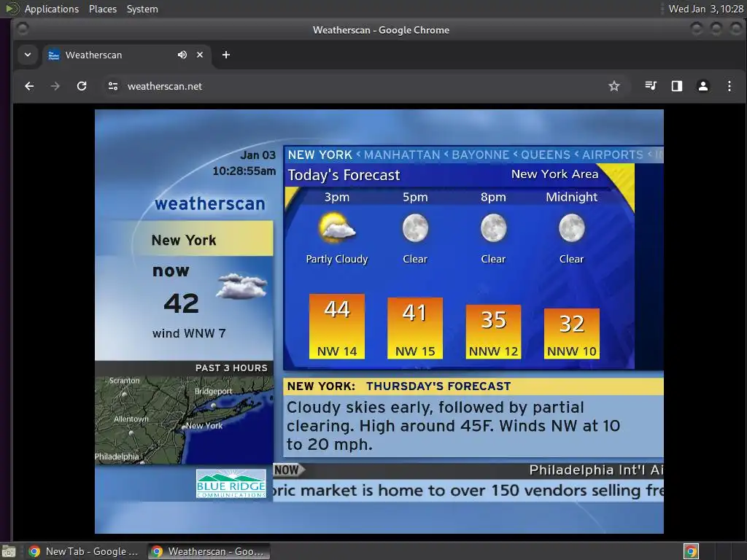Select the BAYONNE location tab
Image resolution: width=747 pixels, height=560 pixels.
480,155
